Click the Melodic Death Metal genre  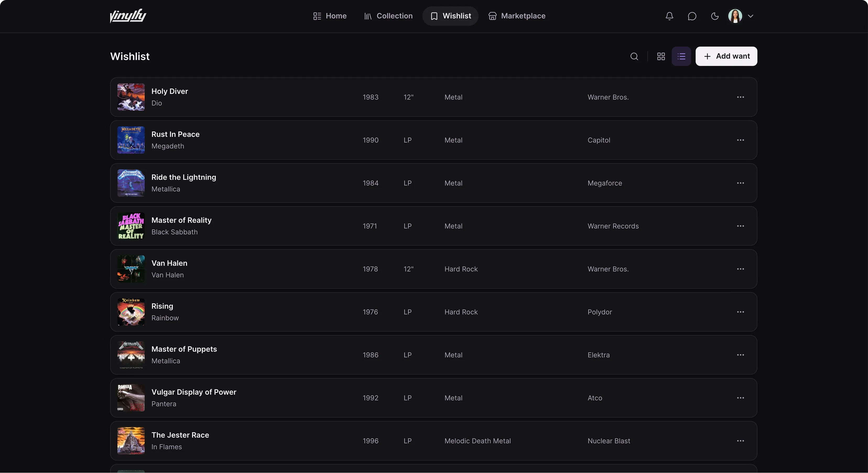click(477, 441)
